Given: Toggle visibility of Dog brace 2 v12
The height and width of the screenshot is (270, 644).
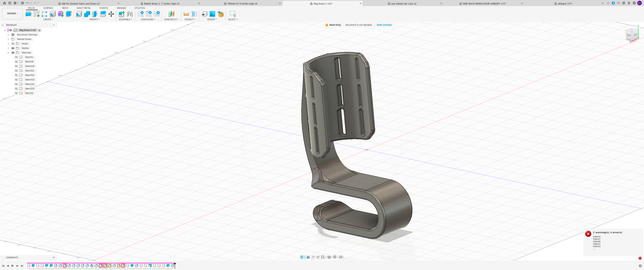Looking at the screenshot, I should coord(11,30).
